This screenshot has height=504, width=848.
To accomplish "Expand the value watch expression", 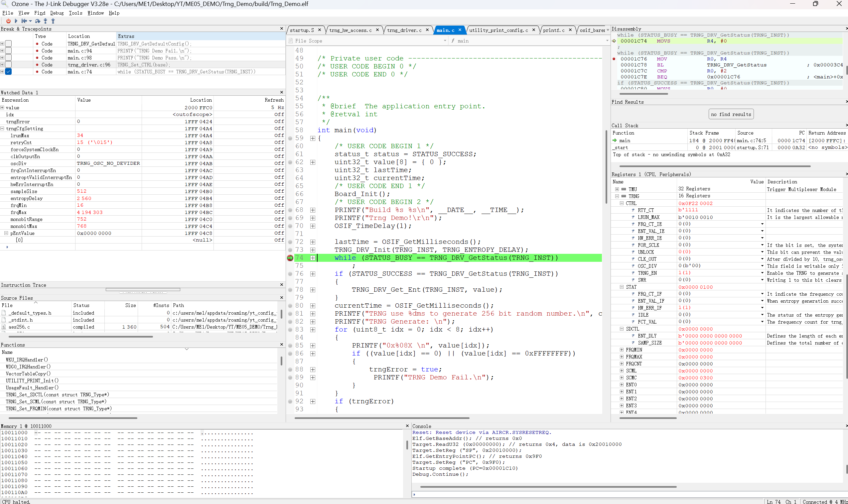I will point(2,108).
